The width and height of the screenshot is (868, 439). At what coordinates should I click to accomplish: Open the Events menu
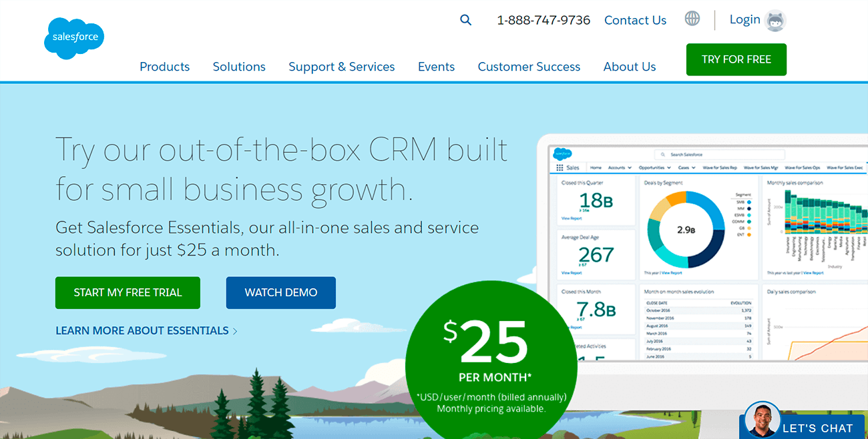coord(436,67)
